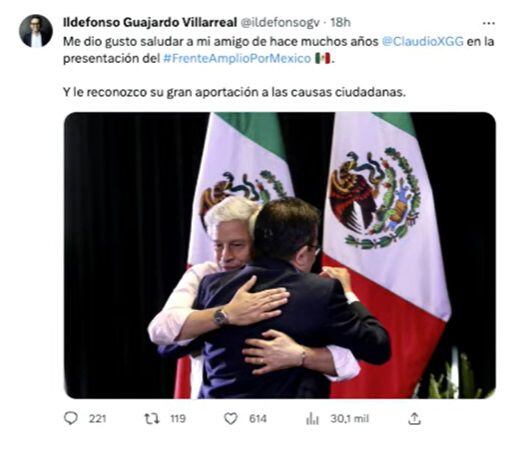Like the tweet with the heart icon
This screenshot has width=530, height=452.
(x=231, y=419)
